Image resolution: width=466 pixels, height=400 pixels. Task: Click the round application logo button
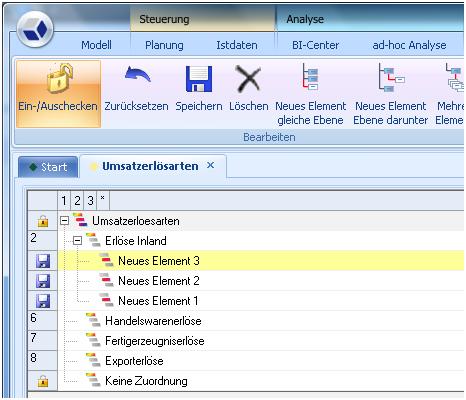click(x=35, y=29)
